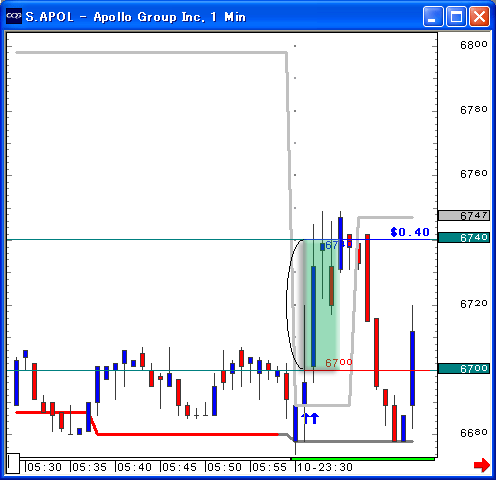This screenshot has width=496, height=480.
Task: Click the 6720 price scale label
Action: pyautogui.click(x=474, y=304)
